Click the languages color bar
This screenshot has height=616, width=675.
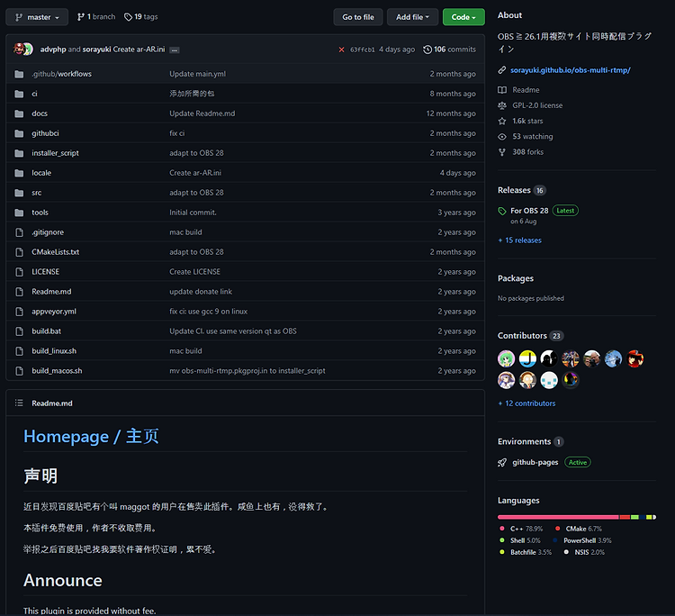click(577, 517)
